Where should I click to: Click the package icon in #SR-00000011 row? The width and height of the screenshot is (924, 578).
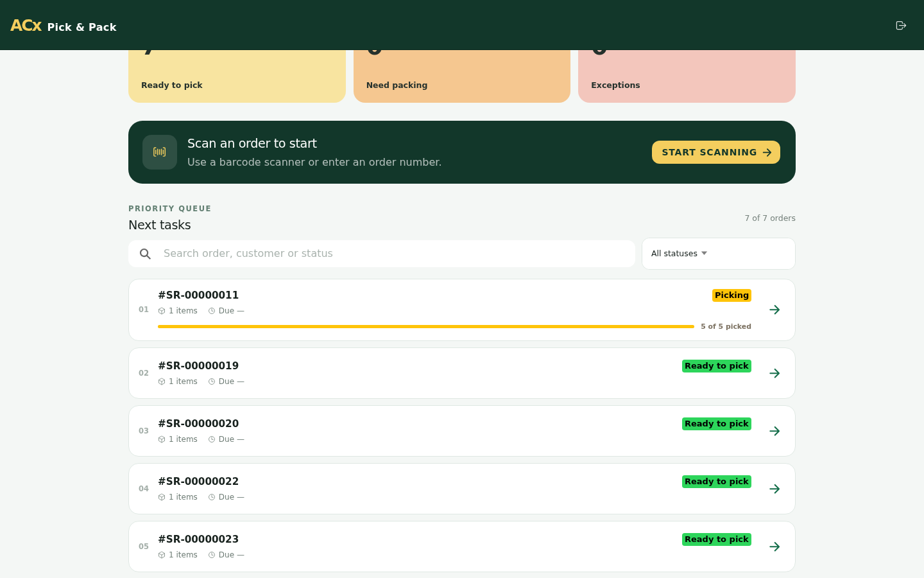click(x=162, y=311)
